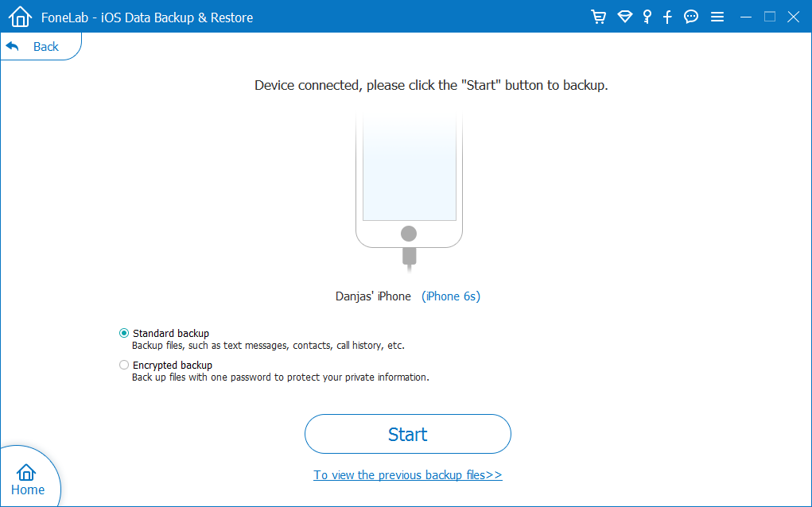The width and height of the screenshot is (812, 507).
Task: Select the Standard backup option
Action: click(164, 333)
